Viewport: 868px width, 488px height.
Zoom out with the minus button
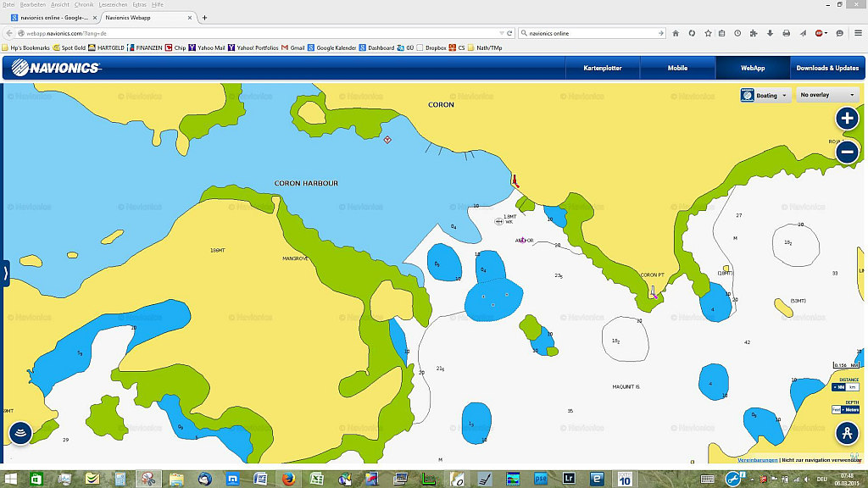tap(847, 152)
